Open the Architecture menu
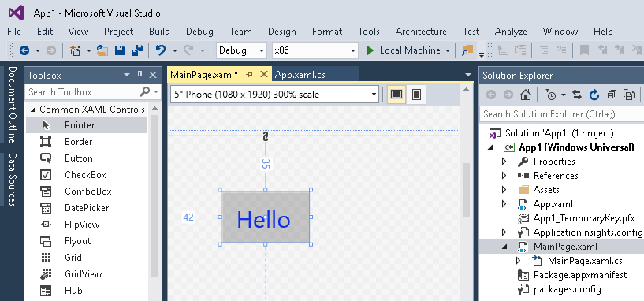Image resolution: width=644 pixels, height=301 pixels. pyautogui.click(x=421, y=32)
